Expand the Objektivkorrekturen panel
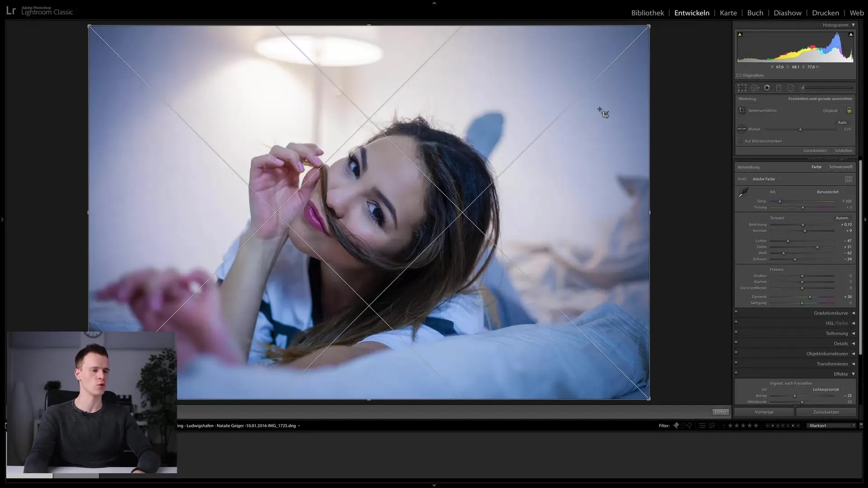The height and width of the screenshot is (488, 868). [x=853, y=354]
